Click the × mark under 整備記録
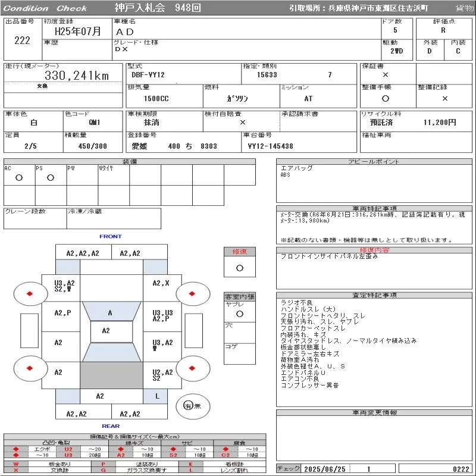 (x=444, y=98)
